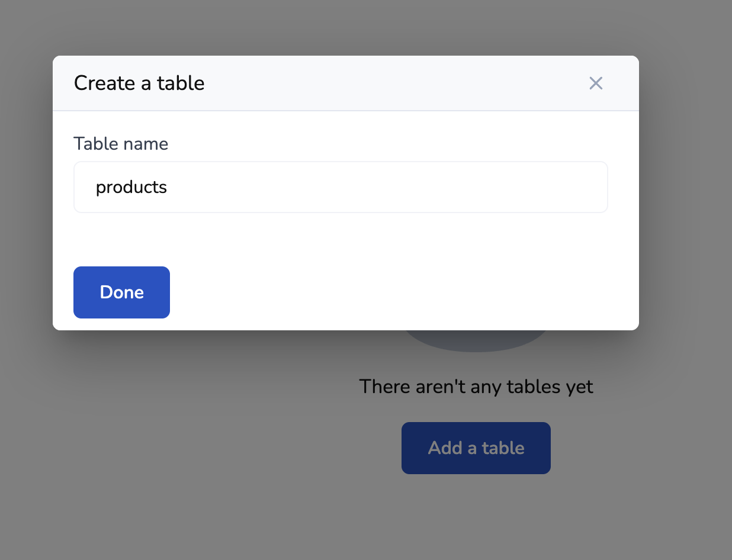Image resolution: width=732 pixels, height=560 pixels.
Task: Click the Add a table button
Action: [476, 448]
